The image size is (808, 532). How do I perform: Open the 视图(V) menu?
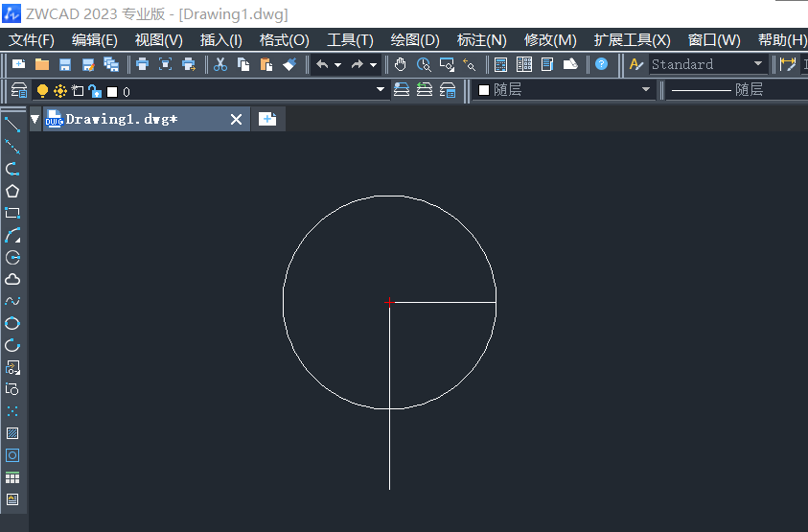pyautogui.click(x=159, y=40)
